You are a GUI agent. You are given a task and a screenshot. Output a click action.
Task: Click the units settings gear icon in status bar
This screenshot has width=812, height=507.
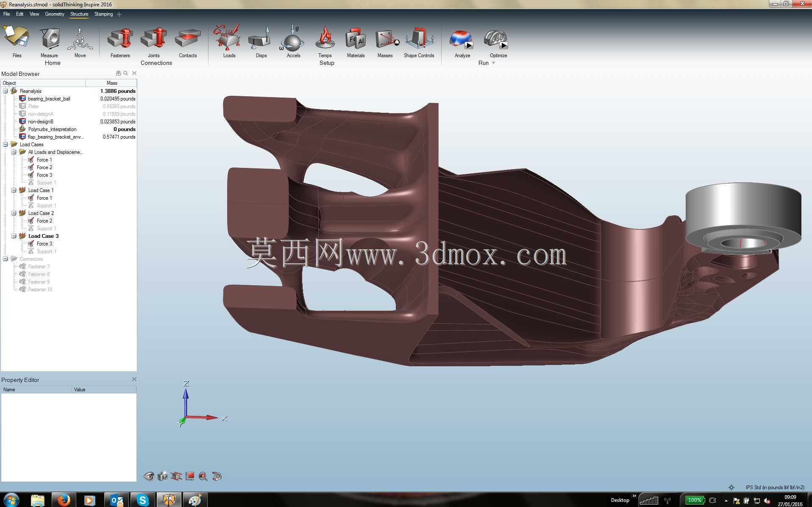(x=731, y=487)
